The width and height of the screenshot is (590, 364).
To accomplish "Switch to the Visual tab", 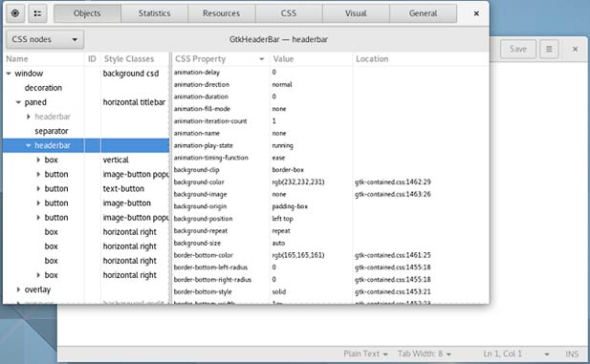I will (356, 13).
